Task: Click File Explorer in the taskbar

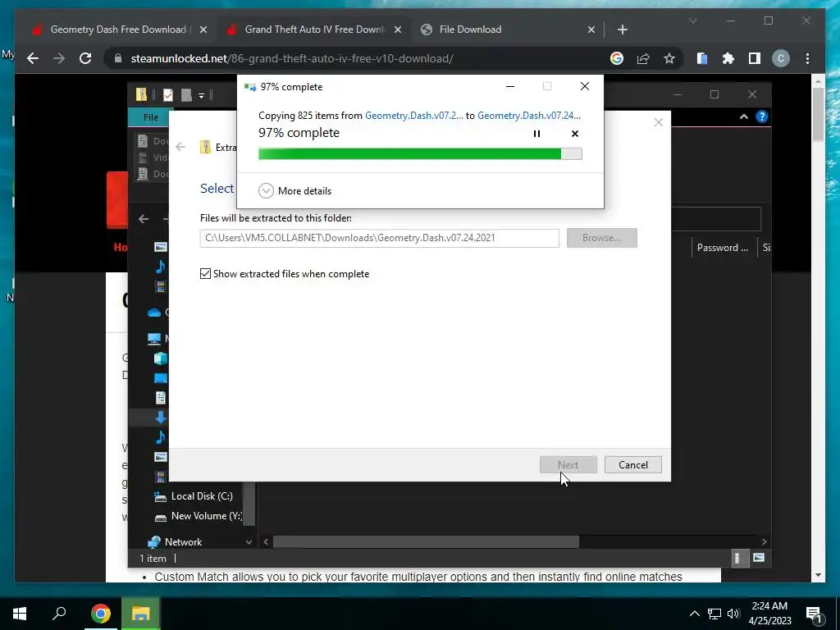Action: 141,614
